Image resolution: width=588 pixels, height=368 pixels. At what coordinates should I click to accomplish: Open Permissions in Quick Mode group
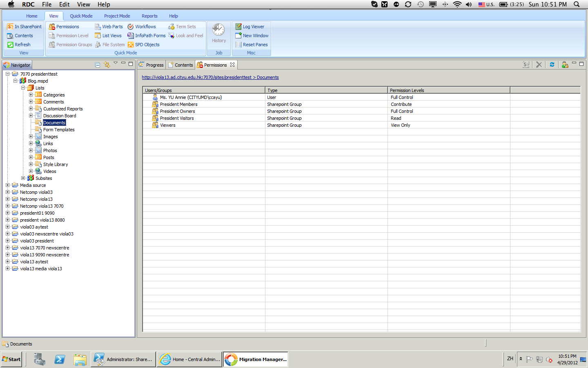pos(64,27)
